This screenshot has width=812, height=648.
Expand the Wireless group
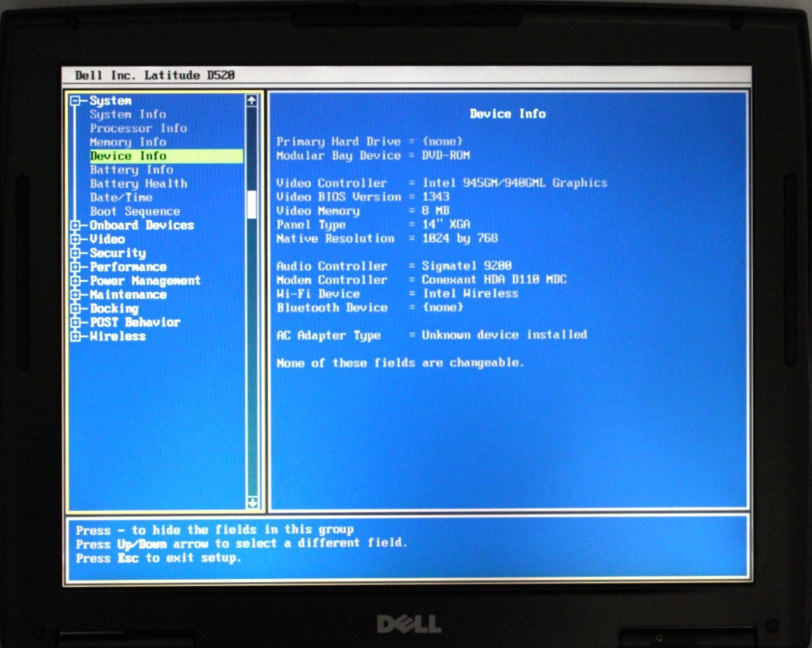pos(76,336)
